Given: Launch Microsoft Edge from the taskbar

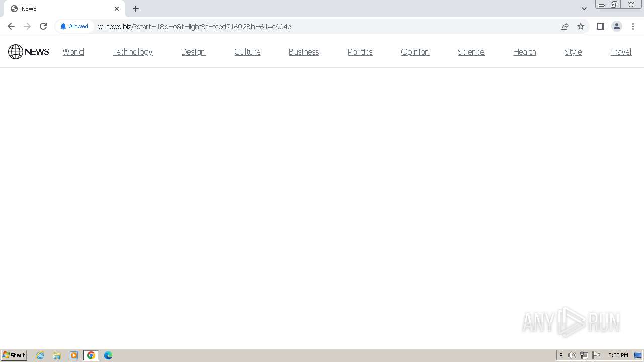Looking at the screenshot, I should point(108,355).
